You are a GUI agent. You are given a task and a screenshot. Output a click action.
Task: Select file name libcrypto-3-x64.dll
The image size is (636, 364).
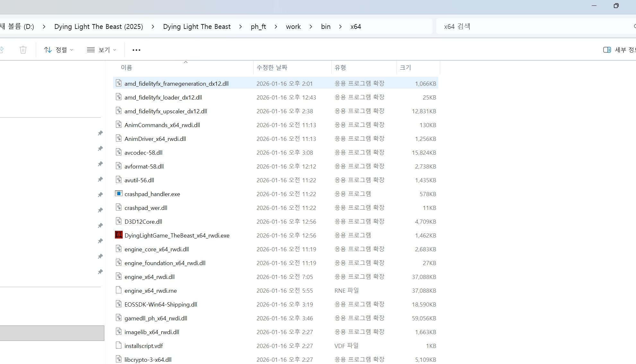click(x=148, y=360)
